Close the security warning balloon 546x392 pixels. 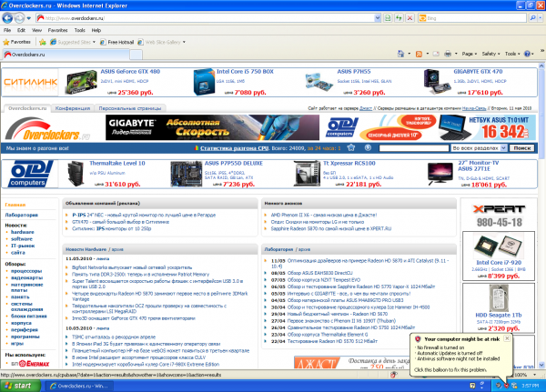[x=507, y=338]
